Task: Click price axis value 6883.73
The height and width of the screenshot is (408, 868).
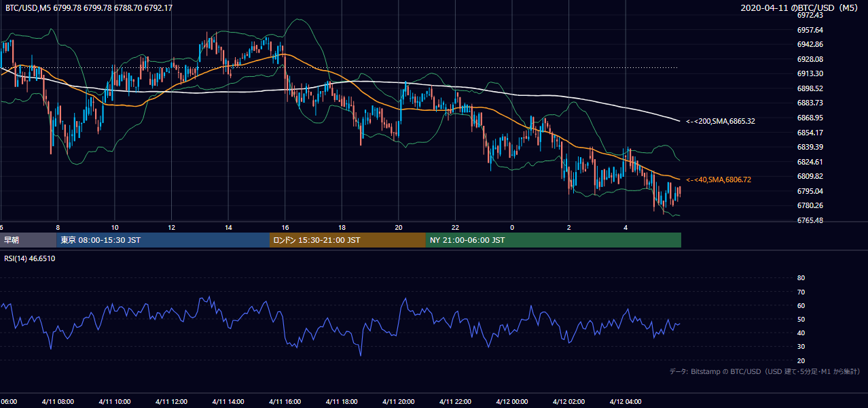Action: click(810, 103)
